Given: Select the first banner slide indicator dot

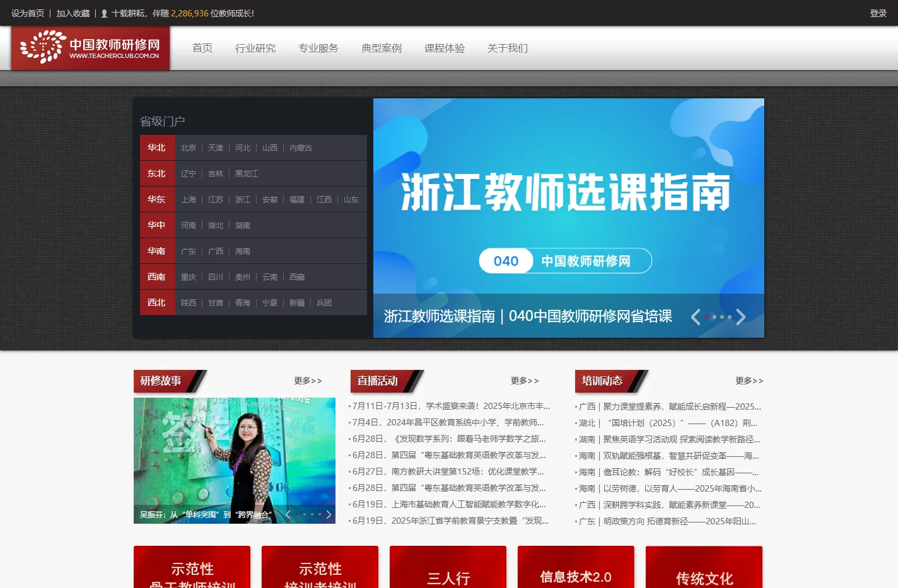Looking at the screenshot, I should coord(707,317).
